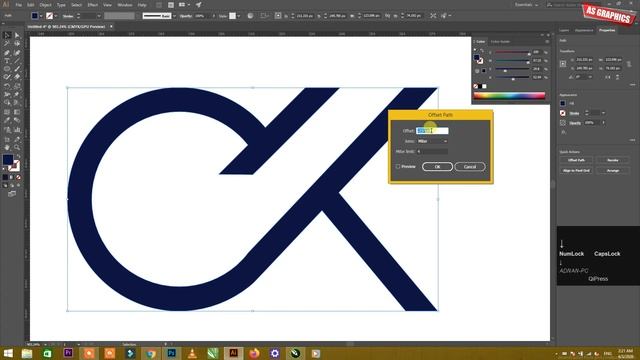Image resolution: width=640 pixels, height=360 pixels.
Task: Select the Pen tool
Action: pyautogui.click(x=7, y=53)
